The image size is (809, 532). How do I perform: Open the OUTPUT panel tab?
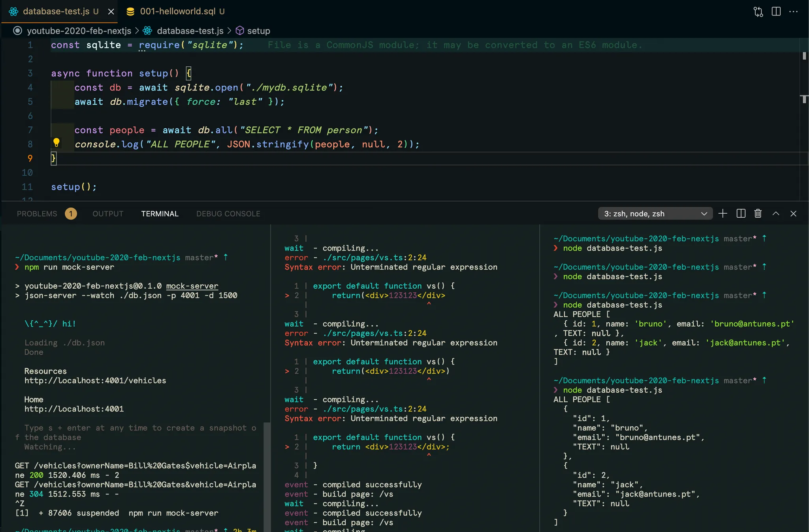tap(108, 214)
